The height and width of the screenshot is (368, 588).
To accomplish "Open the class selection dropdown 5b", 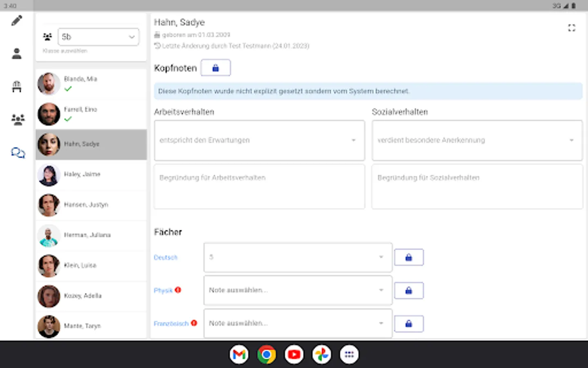I will (x=98, y=37).
